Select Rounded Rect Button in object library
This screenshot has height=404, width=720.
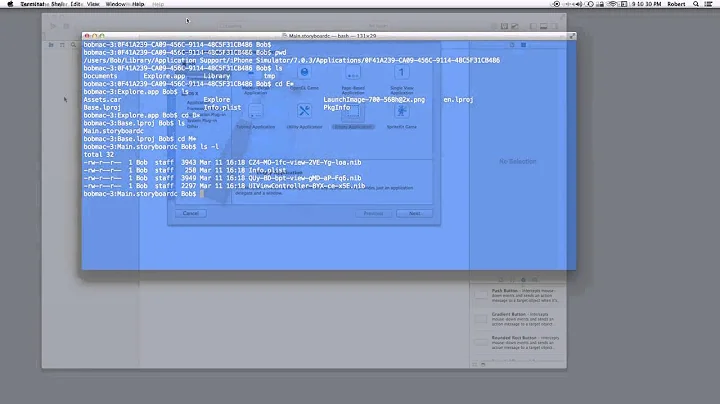pyautogui.click(x=518, y=342)
